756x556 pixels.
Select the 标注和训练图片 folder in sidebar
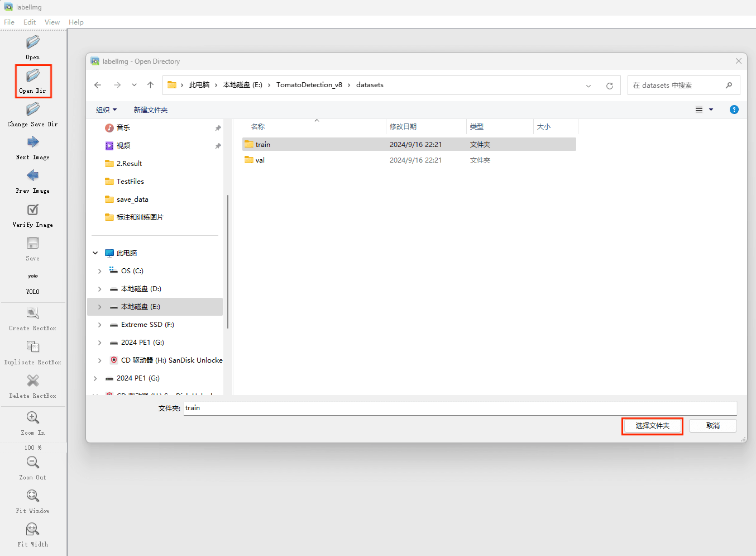click(140, 217)
